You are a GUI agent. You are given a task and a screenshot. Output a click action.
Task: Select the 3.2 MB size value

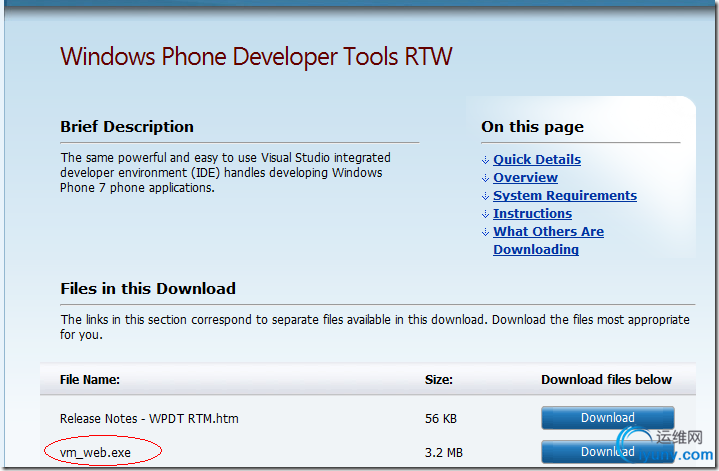pos(443,453)
